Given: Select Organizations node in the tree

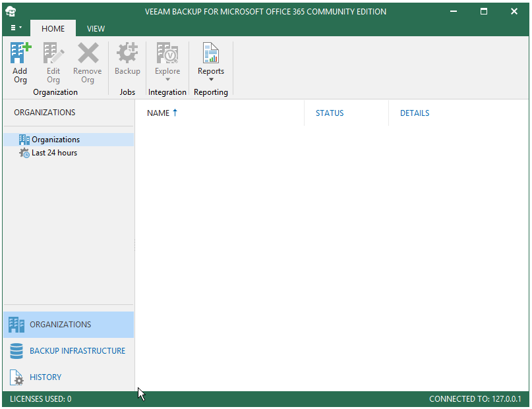Looking at the screenshot, I should click(x=69, y=140).
